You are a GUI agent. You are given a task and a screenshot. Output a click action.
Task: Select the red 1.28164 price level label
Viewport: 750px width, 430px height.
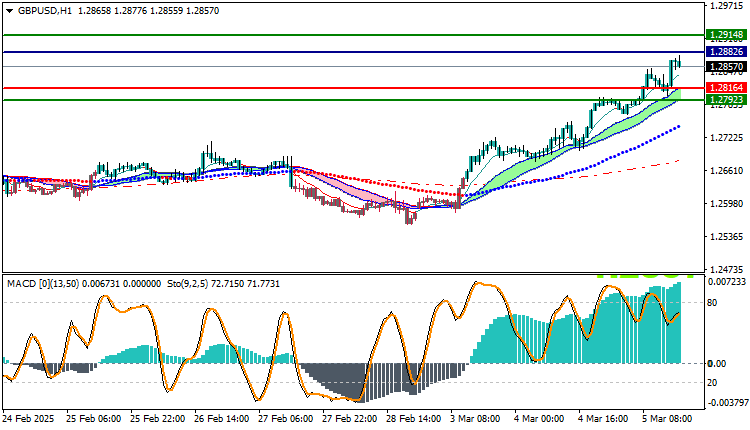click(x=726, y=88)
